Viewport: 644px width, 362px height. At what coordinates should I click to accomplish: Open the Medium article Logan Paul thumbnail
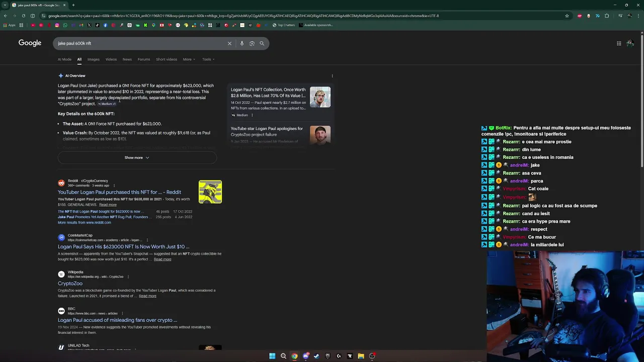(320, 97)
